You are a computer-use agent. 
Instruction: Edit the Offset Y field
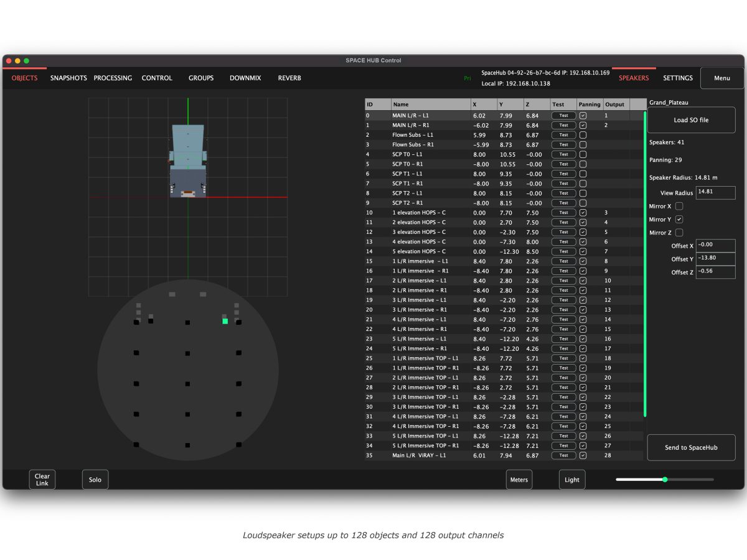coord(715,259)
